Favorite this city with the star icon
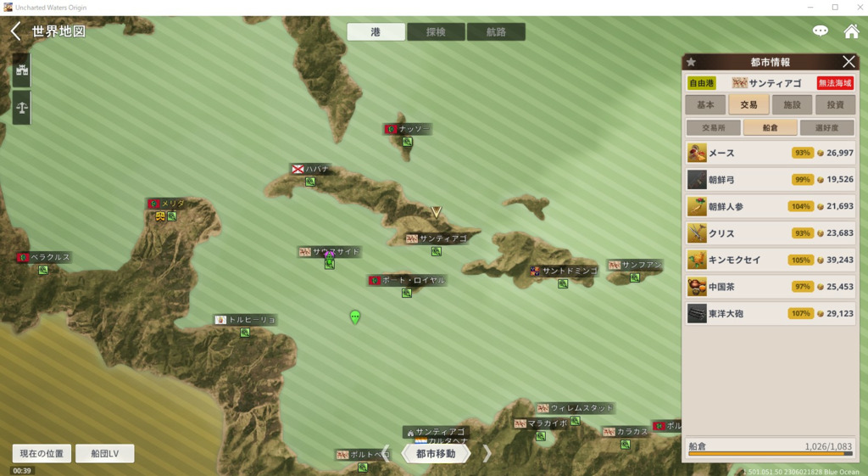 click(x=691, y=62)
